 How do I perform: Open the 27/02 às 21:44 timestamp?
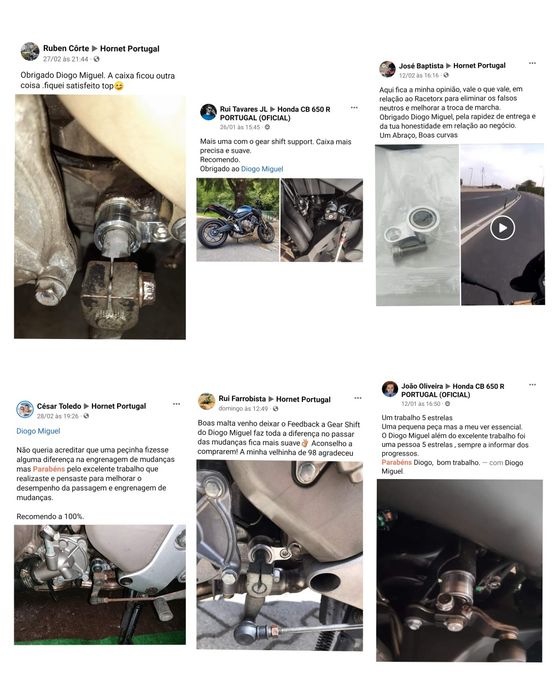coord(65,59)
